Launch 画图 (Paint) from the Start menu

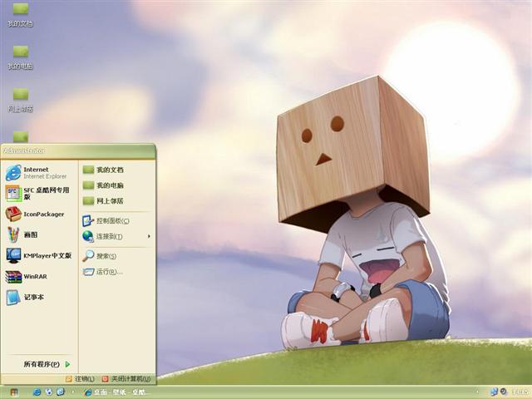pyautogui.click(x=29, y=234)
